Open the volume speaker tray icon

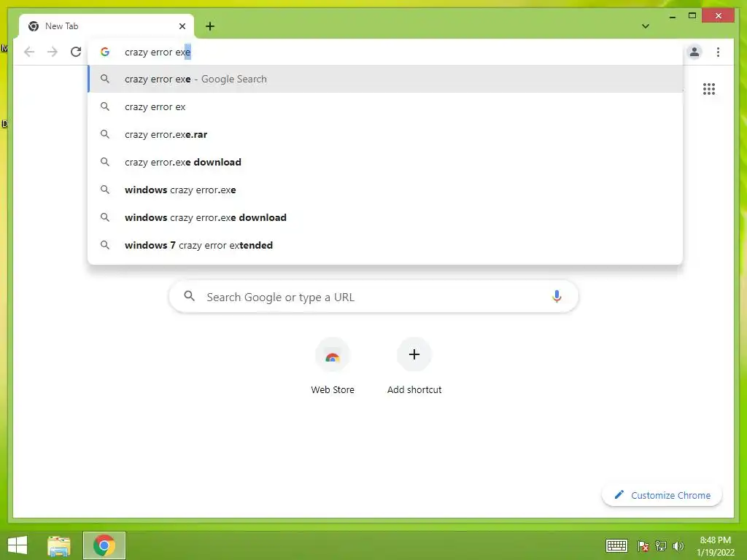pyautogui.click(x=678, y=545)
